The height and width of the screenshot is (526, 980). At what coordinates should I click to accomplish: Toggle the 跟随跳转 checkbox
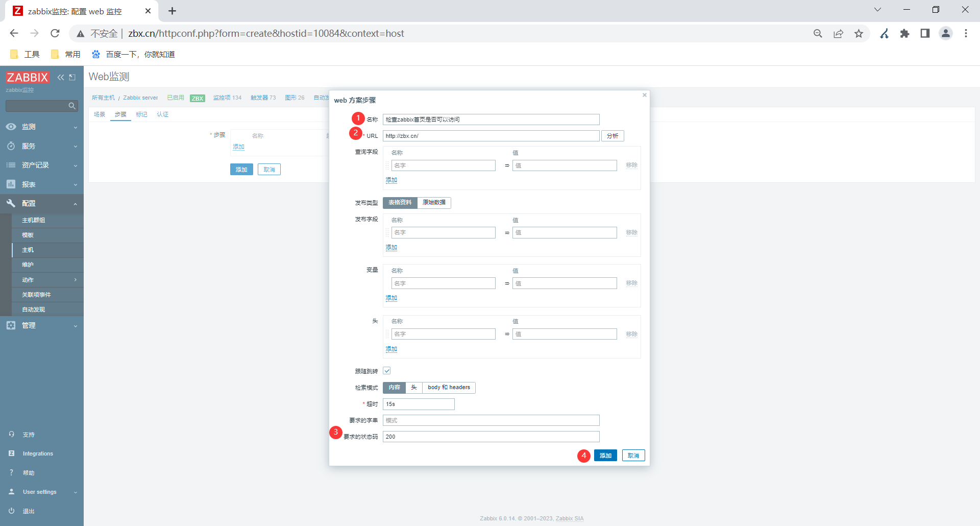(387, 371)
